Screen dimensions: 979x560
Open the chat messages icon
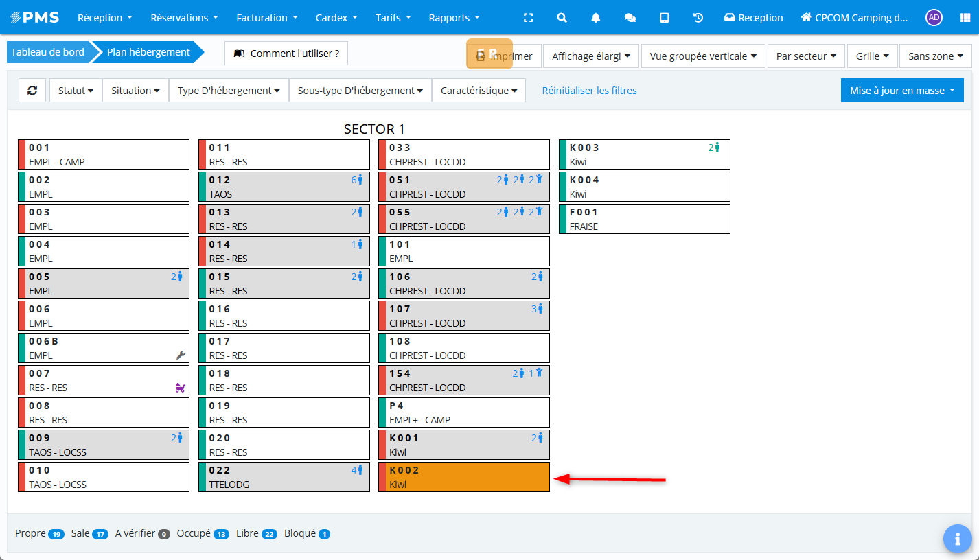(630, 18)
